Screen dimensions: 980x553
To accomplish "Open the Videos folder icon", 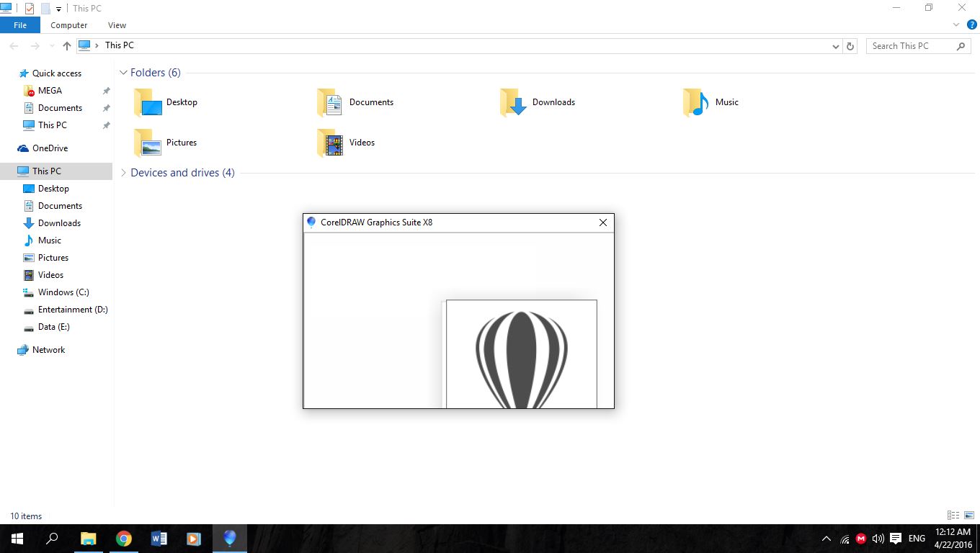I will click(331, 143).
